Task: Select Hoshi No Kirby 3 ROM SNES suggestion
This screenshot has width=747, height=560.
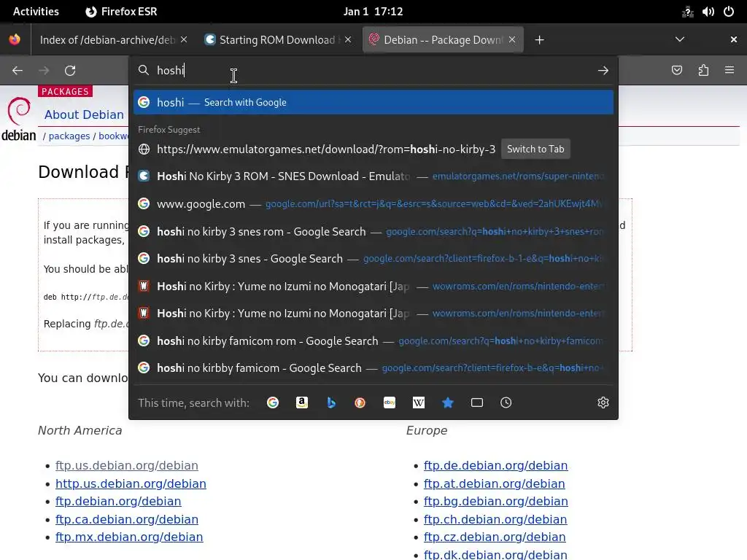Action: click(373, 176)
